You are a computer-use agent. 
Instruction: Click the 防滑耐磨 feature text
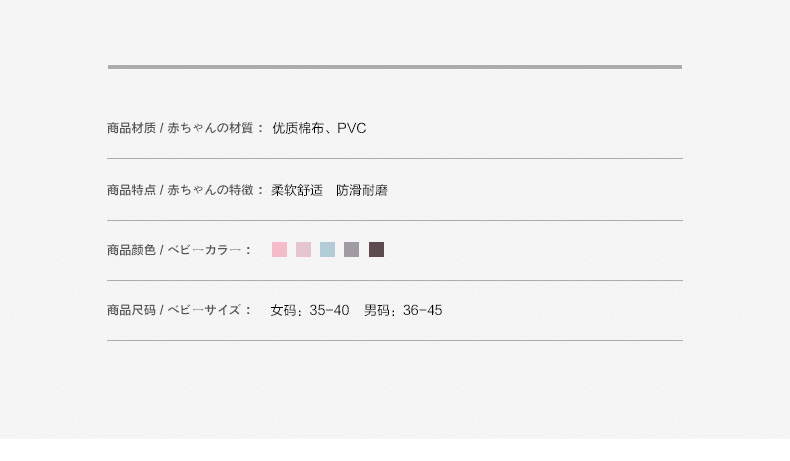click(x=362, y=190)
